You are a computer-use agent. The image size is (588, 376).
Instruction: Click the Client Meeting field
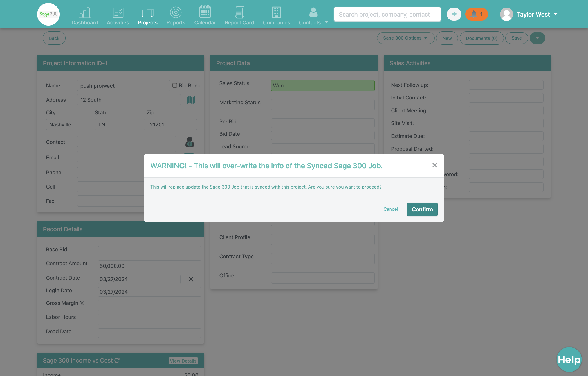[506, 110]
